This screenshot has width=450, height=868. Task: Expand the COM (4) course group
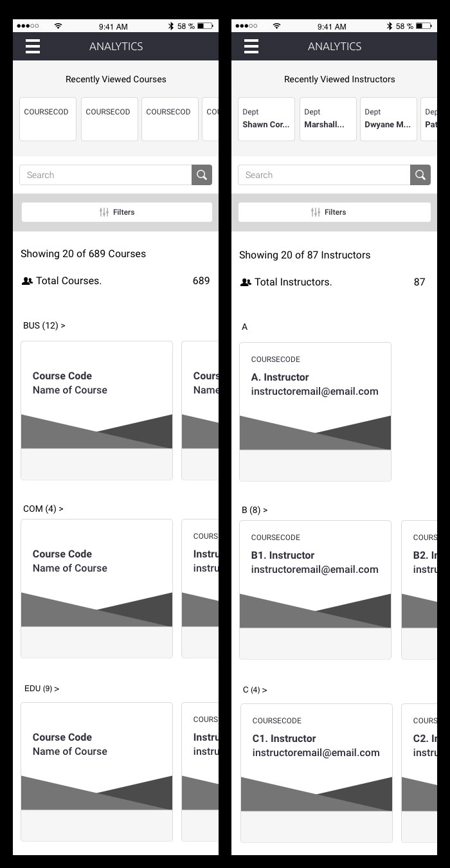pos(43,509)
